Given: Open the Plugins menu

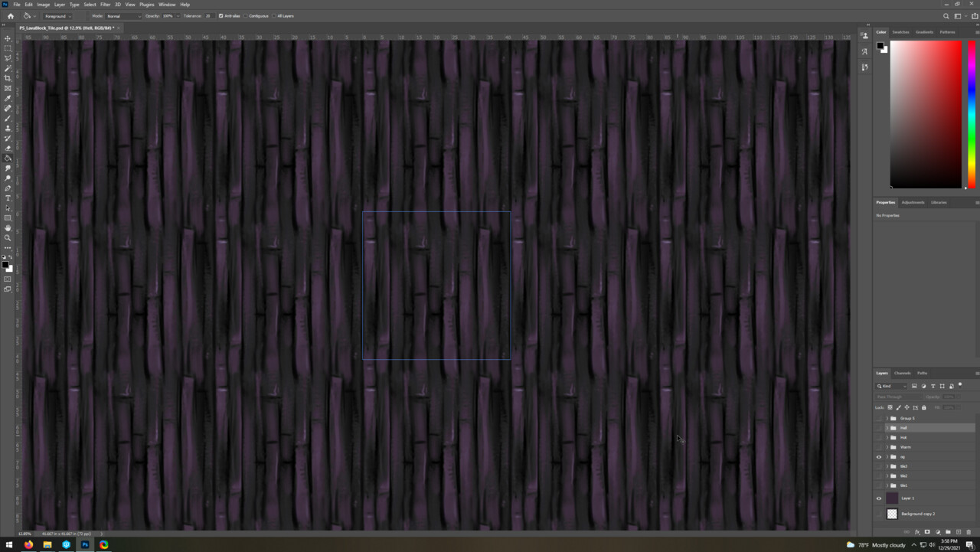Looking at the screenshot, I should pyautogui.click(x=147, y=5).
